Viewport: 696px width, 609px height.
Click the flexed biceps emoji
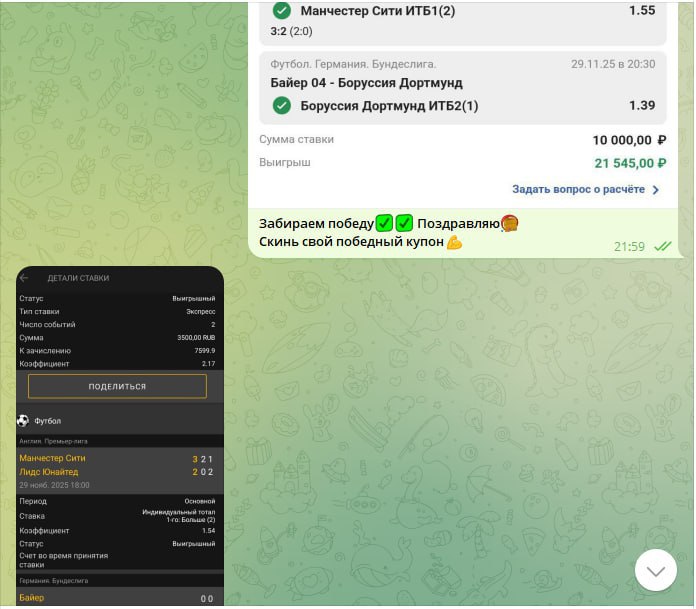tap(455, 242)
